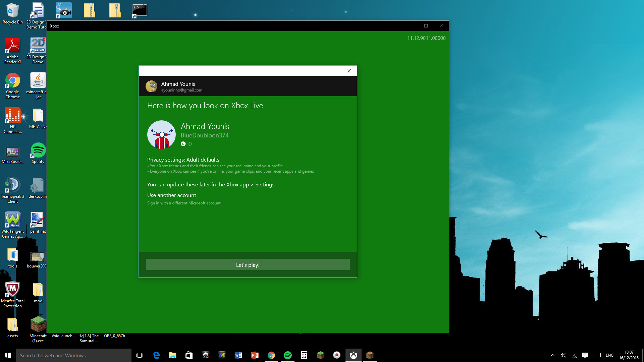Open HP Connect desktop icon

[13, 121]
